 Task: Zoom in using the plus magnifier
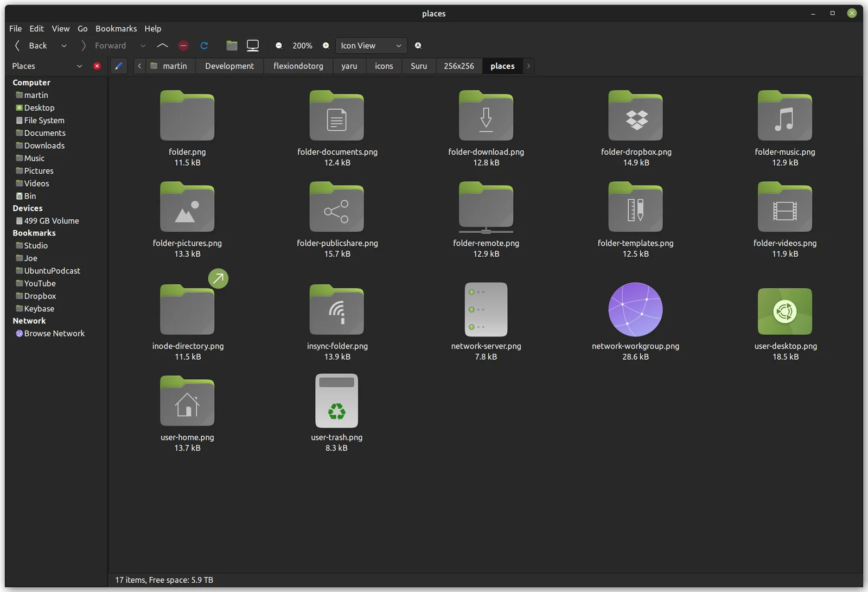(326, 46)
